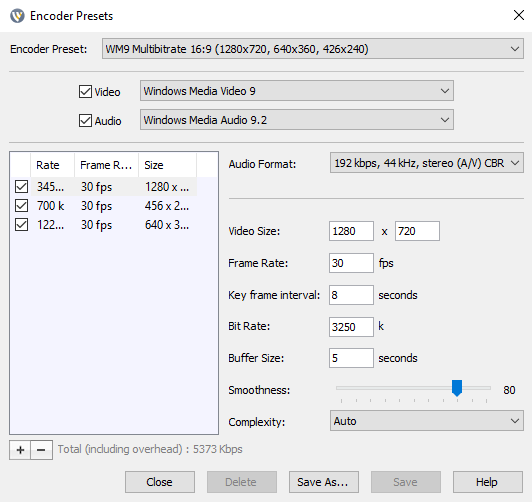Select the 1280 x size cell
Image resolution: width=532 pixels, height=502 pixels.
(167, 187)
